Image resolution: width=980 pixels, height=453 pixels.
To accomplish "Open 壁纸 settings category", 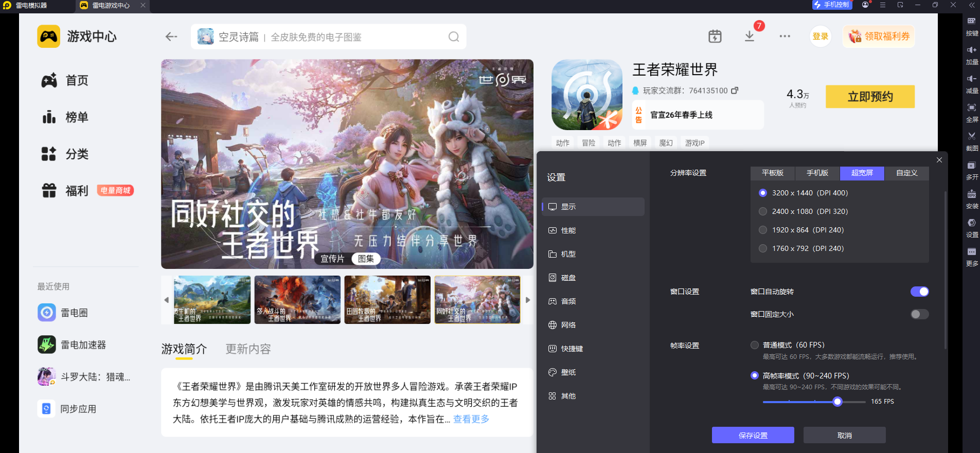I will click(x=593, y=372).
